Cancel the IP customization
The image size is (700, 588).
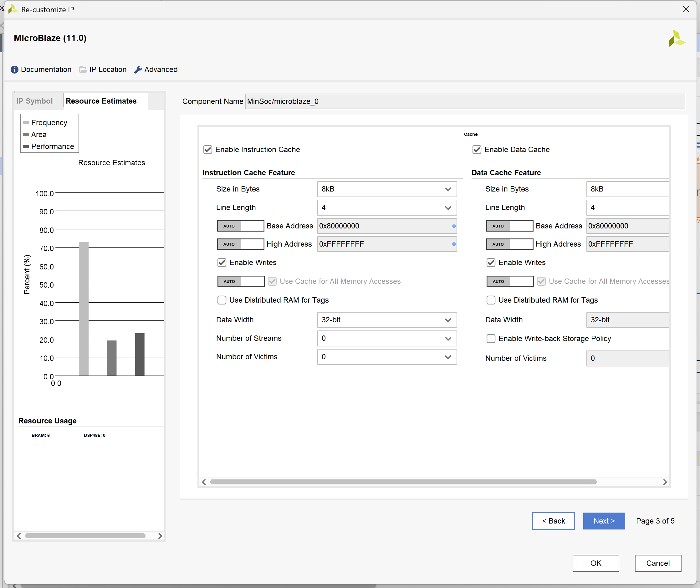(658, 563)
